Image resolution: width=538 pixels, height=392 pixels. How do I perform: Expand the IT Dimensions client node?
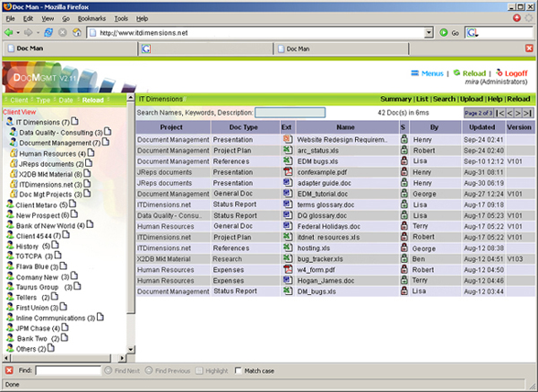10,121
